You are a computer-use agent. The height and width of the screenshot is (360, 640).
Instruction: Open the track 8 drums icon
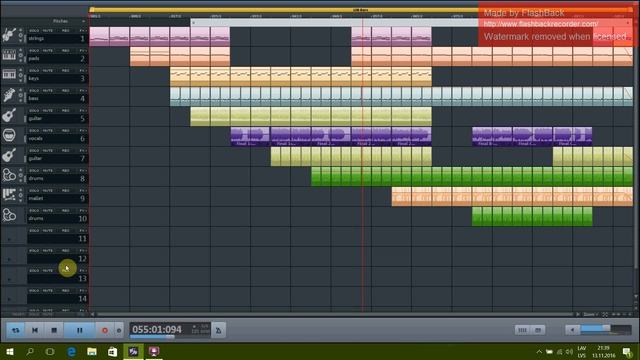(9, 175)
